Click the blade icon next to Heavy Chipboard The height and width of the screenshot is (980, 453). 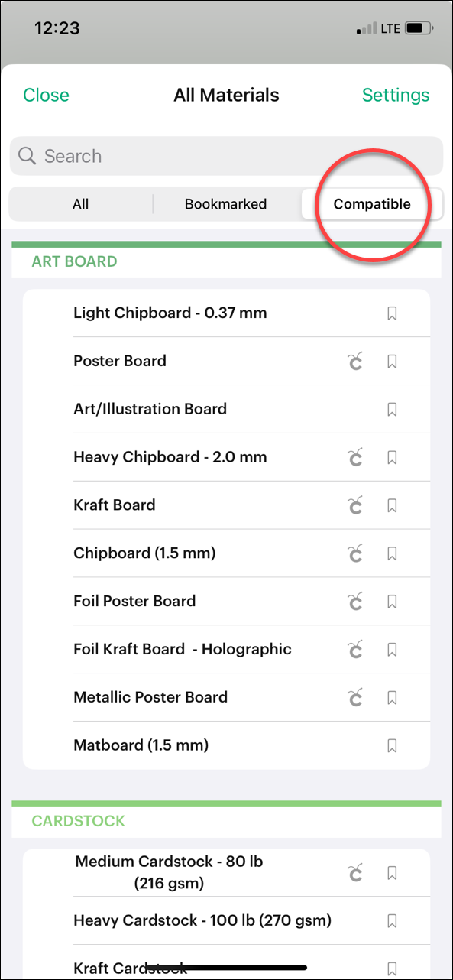[x=354, y=457]
